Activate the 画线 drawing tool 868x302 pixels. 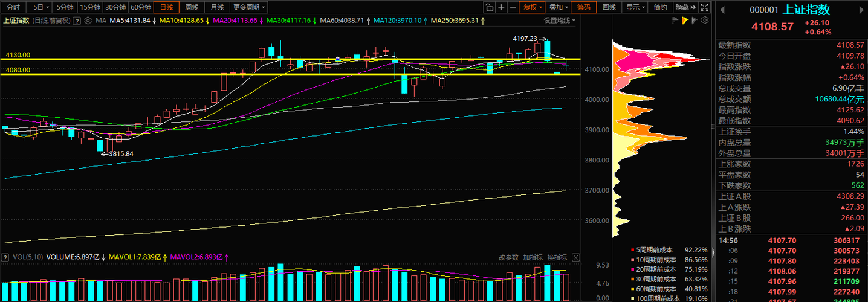pos(609,7)
